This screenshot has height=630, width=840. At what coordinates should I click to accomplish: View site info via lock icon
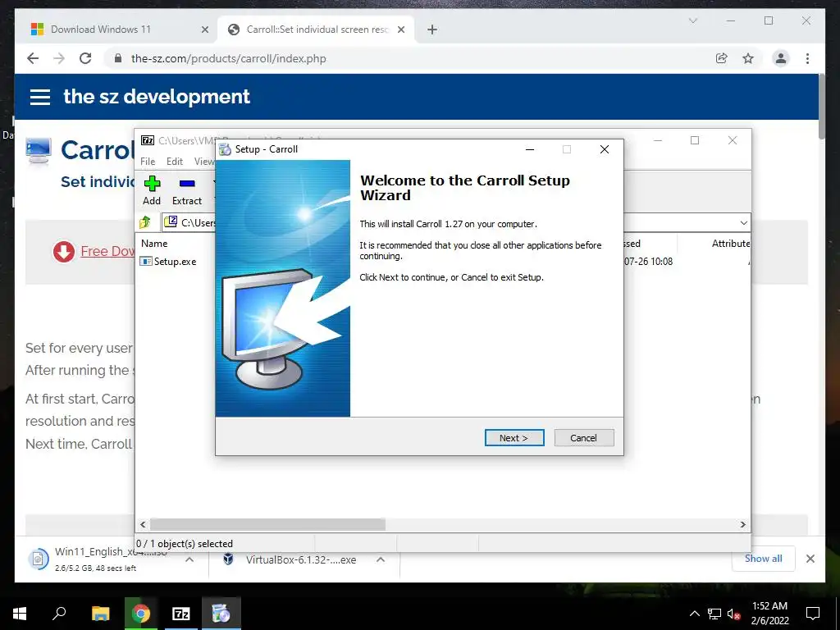pos(118,58)
